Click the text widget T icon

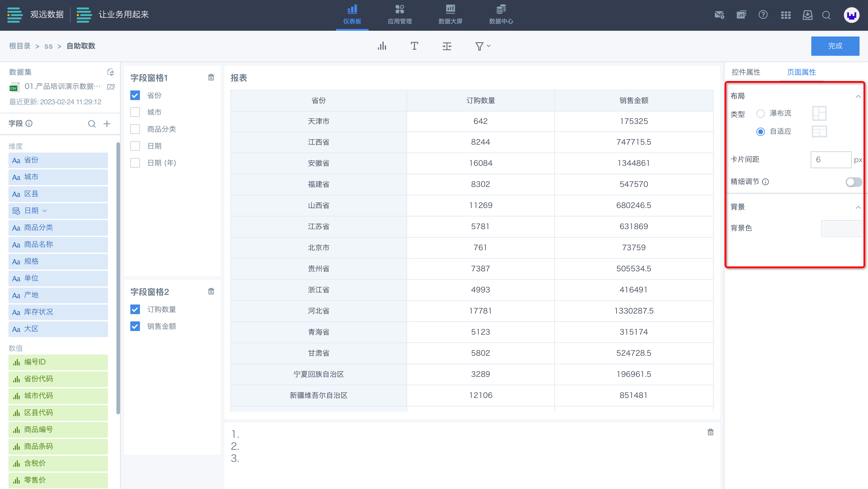[x=414, y=46]
